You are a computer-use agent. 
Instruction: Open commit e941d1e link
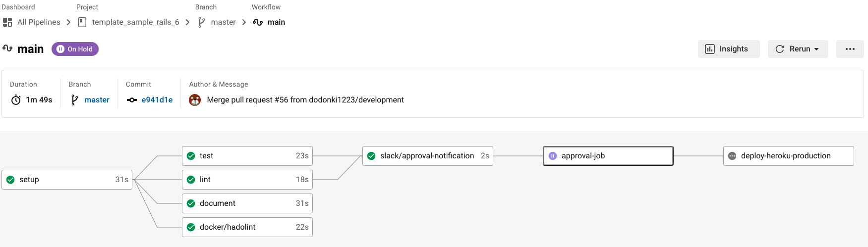[x=157, y=100]
